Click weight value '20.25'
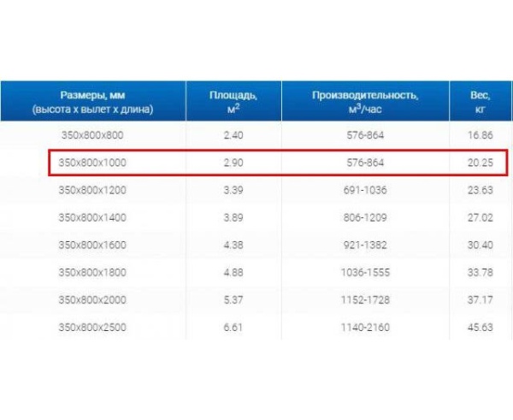 [x=481, y=163]
